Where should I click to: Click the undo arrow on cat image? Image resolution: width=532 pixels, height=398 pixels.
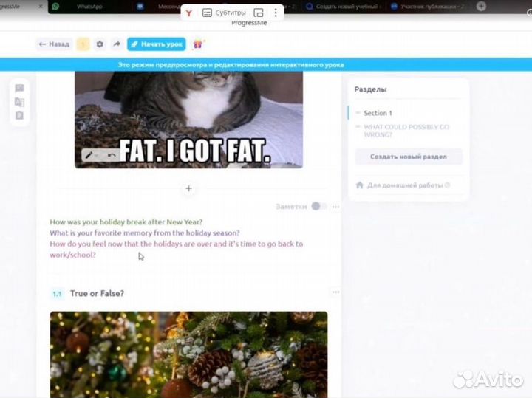point(112,155)
